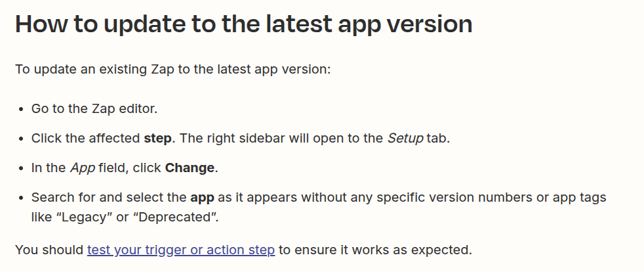The width and height of the screenshot is (644, 272).
Task: Click the bold word "step" in second bullet
Action: point(157,139)
